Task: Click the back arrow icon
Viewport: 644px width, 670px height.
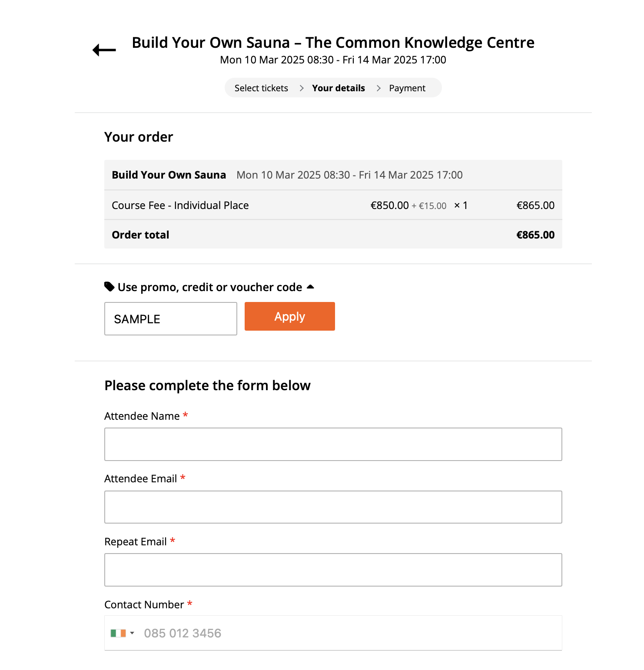Action: [104, 50]
